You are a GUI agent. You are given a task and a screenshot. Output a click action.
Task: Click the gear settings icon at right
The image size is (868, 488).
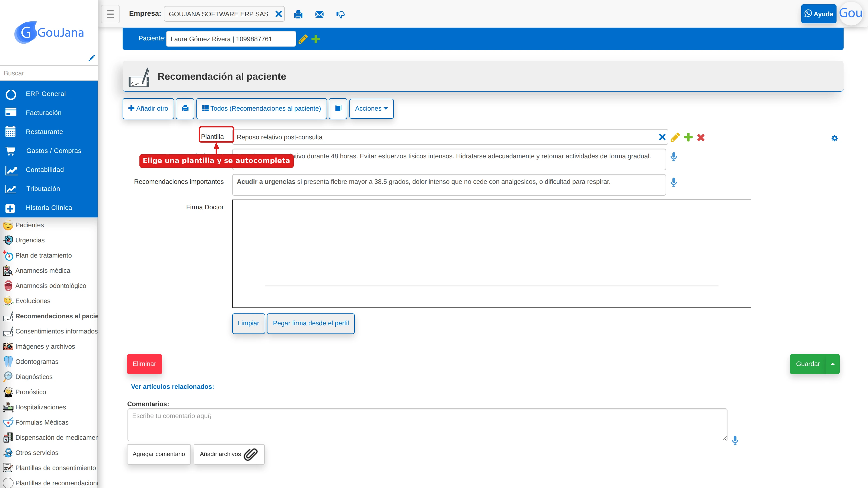pyautogui.click(x=834, y=138)
